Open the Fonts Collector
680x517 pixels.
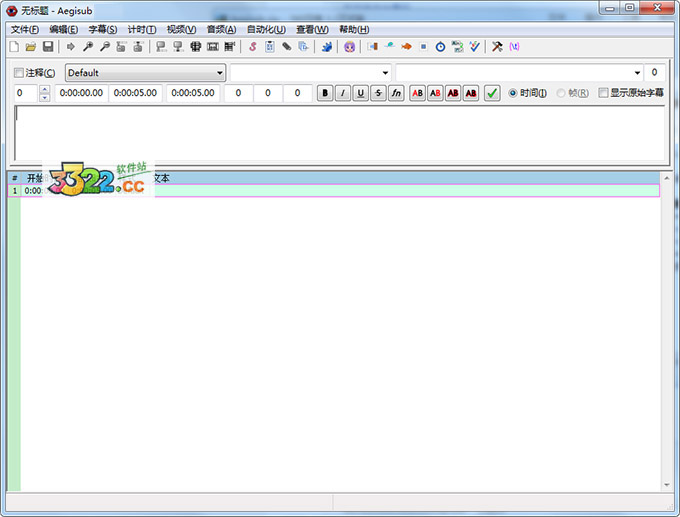(304, 46)
